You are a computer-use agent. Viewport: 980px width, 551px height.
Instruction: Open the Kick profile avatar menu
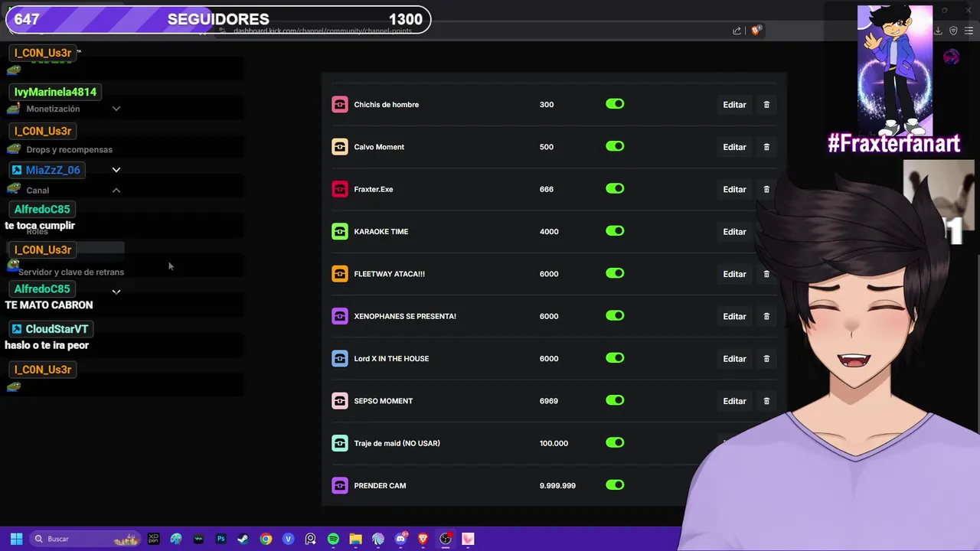tap(951, 57)
